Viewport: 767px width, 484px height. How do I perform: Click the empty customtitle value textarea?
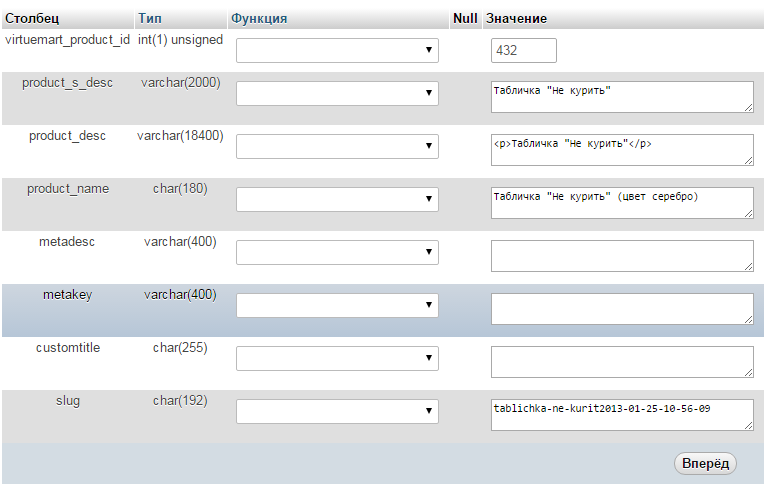[x=622, y=361]
